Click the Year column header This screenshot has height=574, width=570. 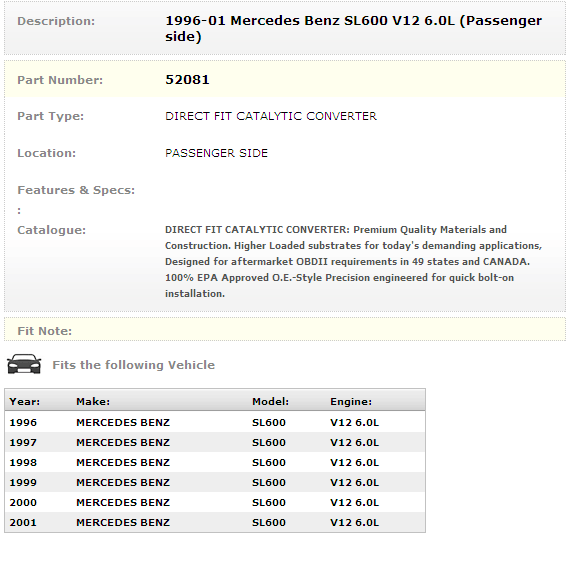(25, 402)
